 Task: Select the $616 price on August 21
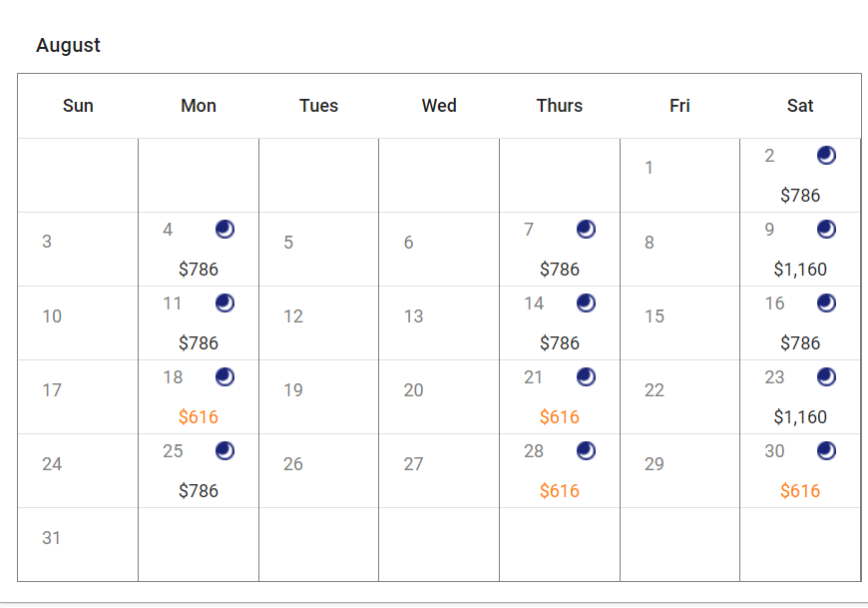coord(559,417)
